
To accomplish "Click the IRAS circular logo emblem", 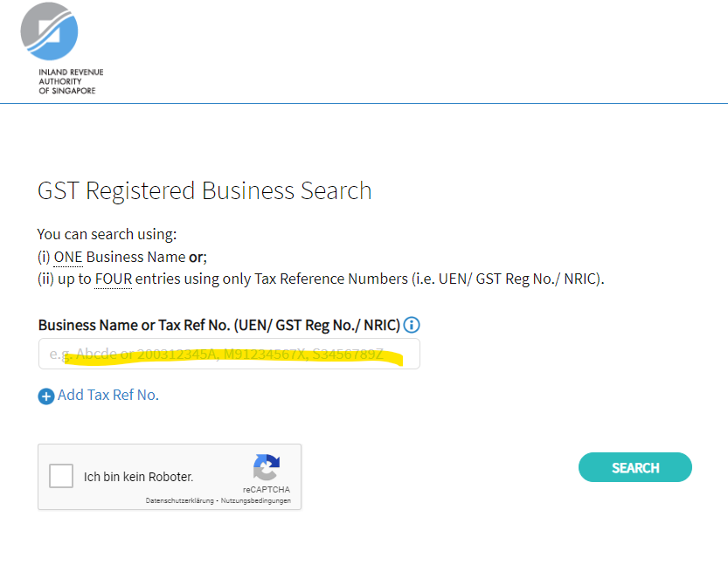I will point(49,31).
